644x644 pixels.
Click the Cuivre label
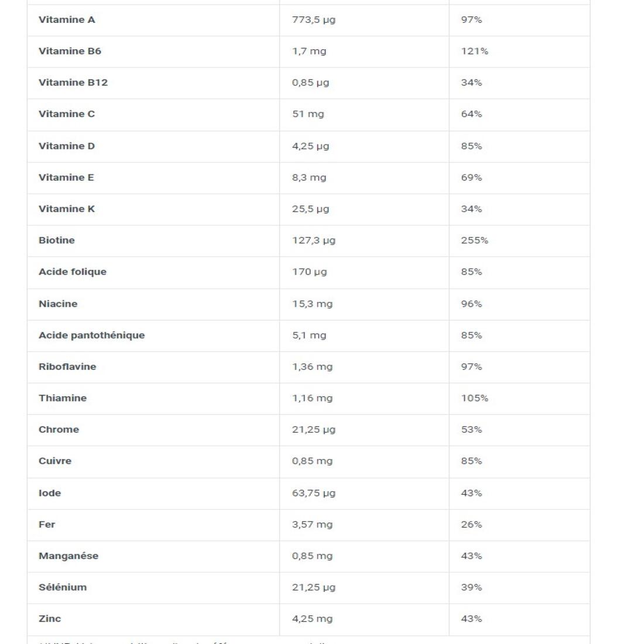click(x=55, y=461)
